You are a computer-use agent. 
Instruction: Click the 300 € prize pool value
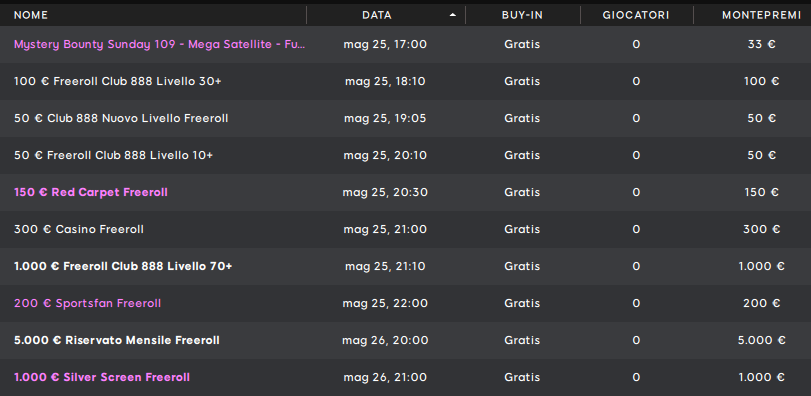[x=761, y=229]
